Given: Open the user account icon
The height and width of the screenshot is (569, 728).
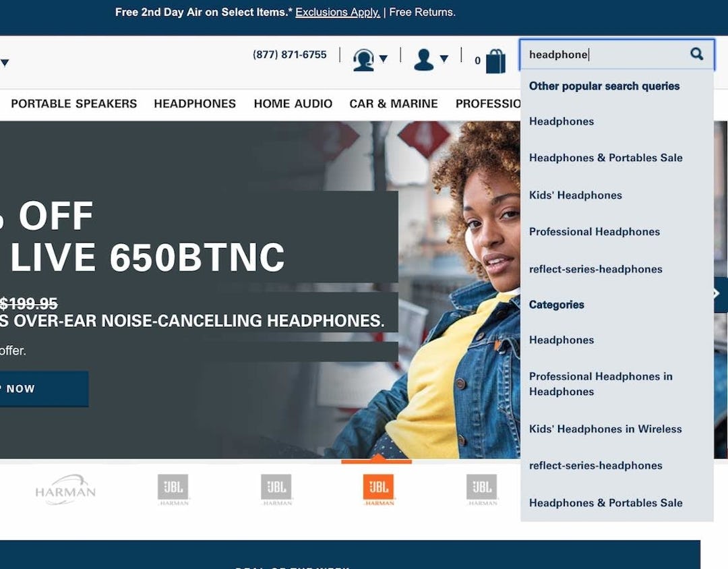Looking at the screenshot, I should click(425, 59).
